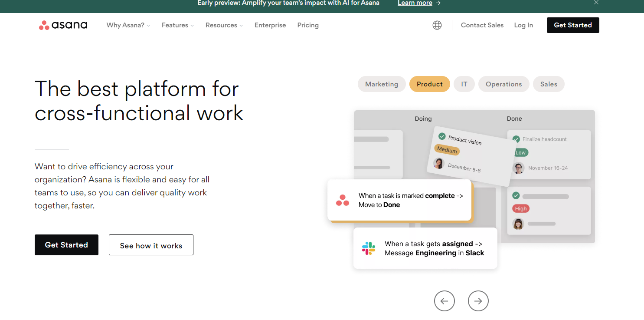Click Asana dots icon in automation card
The height and width of the screenshot is (320, 644).
point(343,200)
